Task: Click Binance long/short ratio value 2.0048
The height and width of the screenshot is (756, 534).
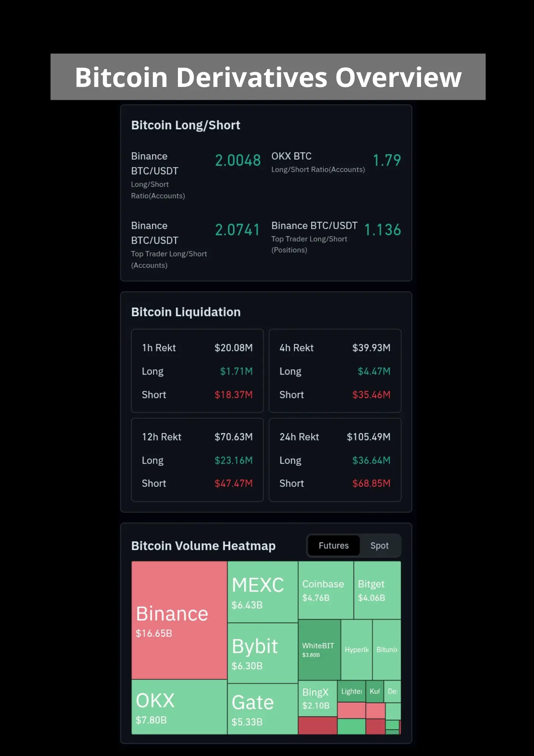Action: pos(238,160)
